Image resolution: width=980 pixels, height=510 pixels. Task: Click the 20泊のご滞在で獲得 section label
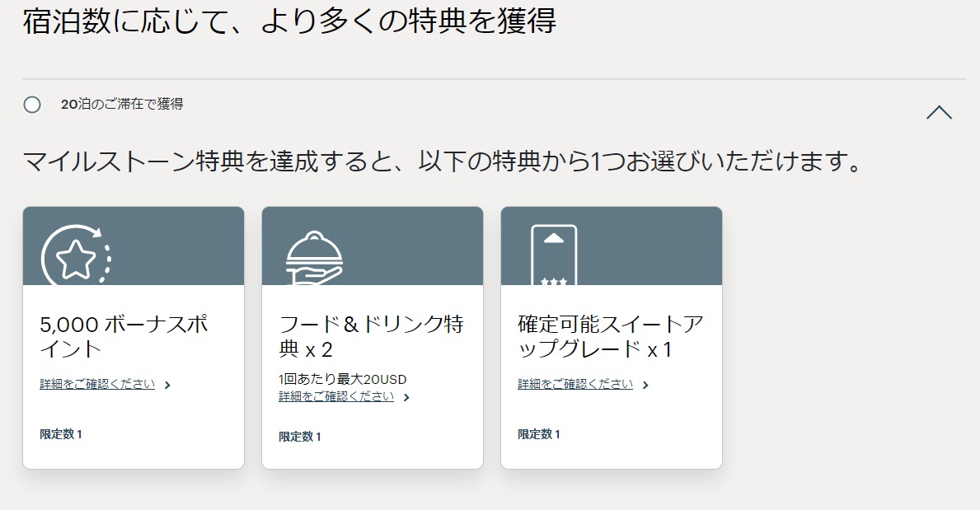pyautogui.click(x=122, y=105)
